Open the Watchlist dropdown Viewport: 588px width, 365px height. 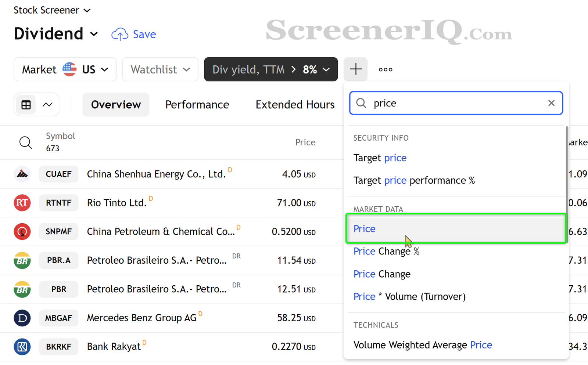[x=160, y=69]
